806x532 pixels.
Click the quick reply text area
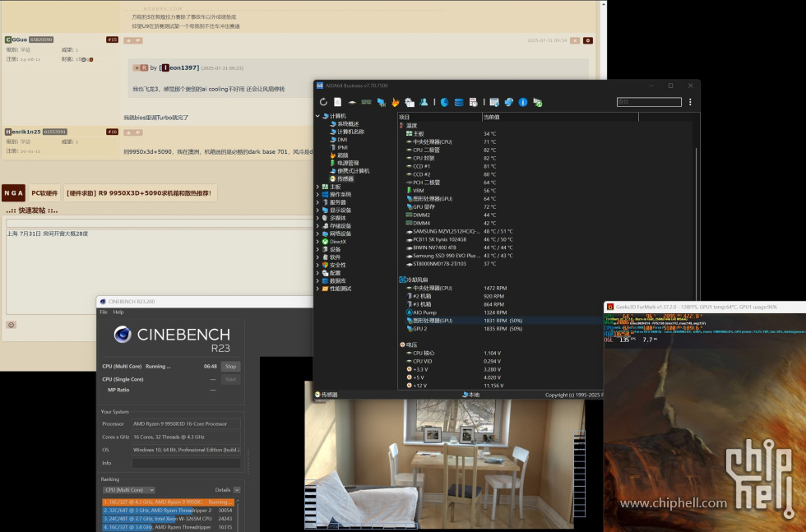(x=160, y=271)
